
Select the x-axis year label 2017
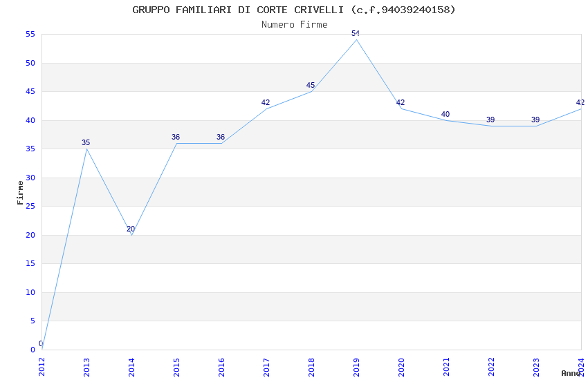[266, 367]
